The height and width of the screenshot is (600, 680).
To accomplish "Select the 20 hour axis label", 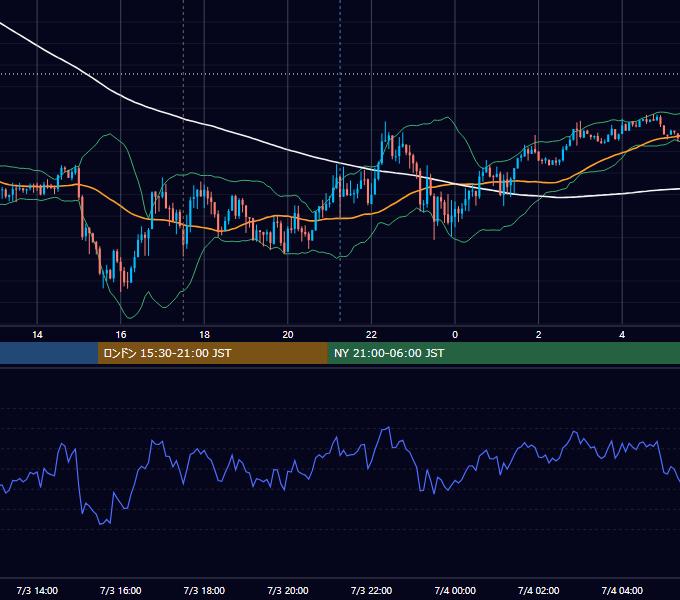I will (x=288, y=335).
